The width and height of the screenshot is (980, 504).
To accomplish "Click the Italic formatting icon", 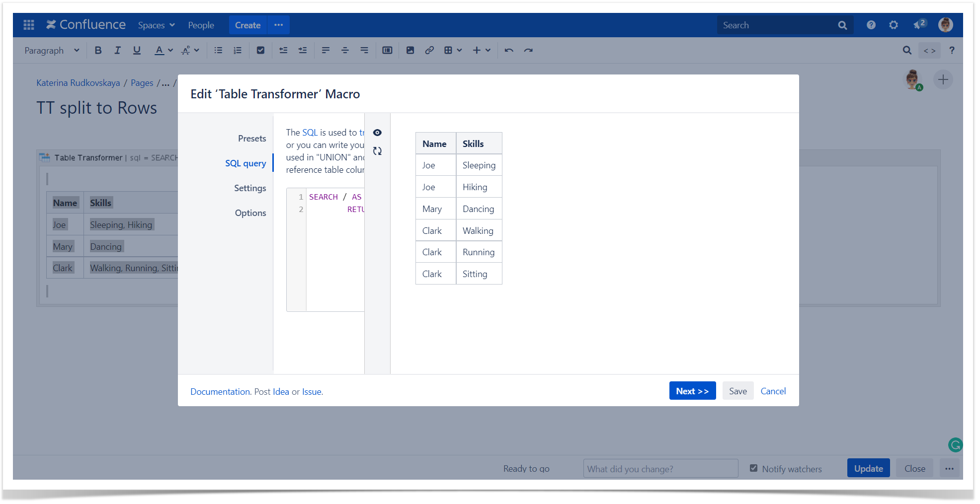I will (117, 50).
